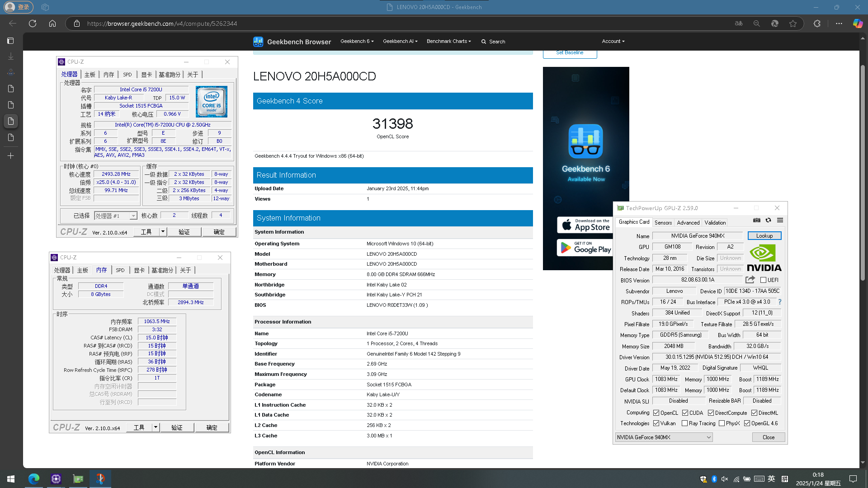This screenshot has height=488, width=868.
Task: Click Bluetooth tray icon
Action: coord(714,479)
